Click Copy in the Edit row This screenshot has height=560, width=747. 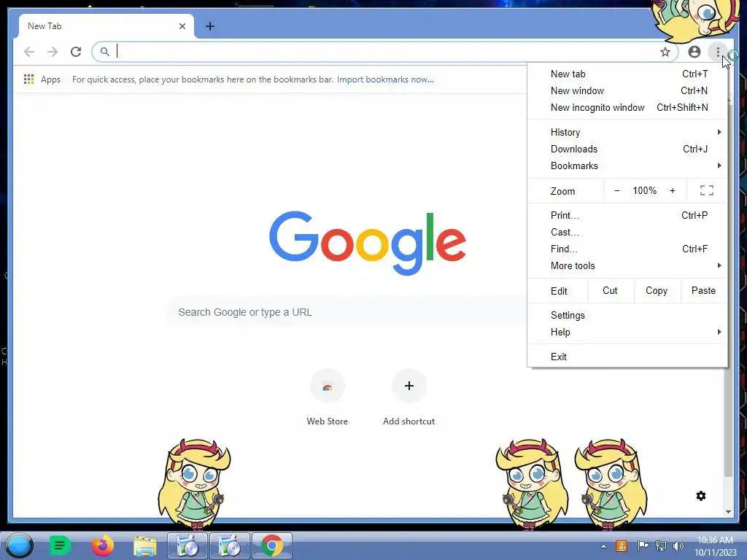[x=657, y=290]
